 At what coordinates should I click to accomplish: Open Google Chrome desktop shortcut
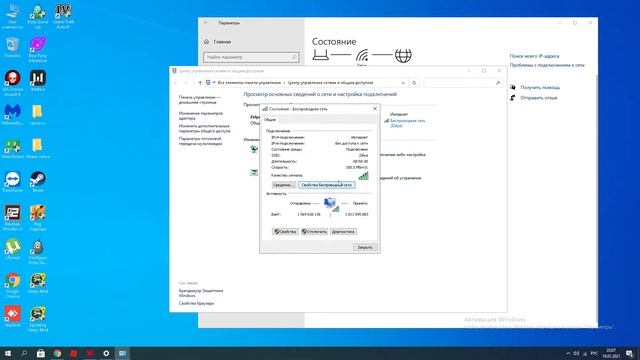(12, 285)
